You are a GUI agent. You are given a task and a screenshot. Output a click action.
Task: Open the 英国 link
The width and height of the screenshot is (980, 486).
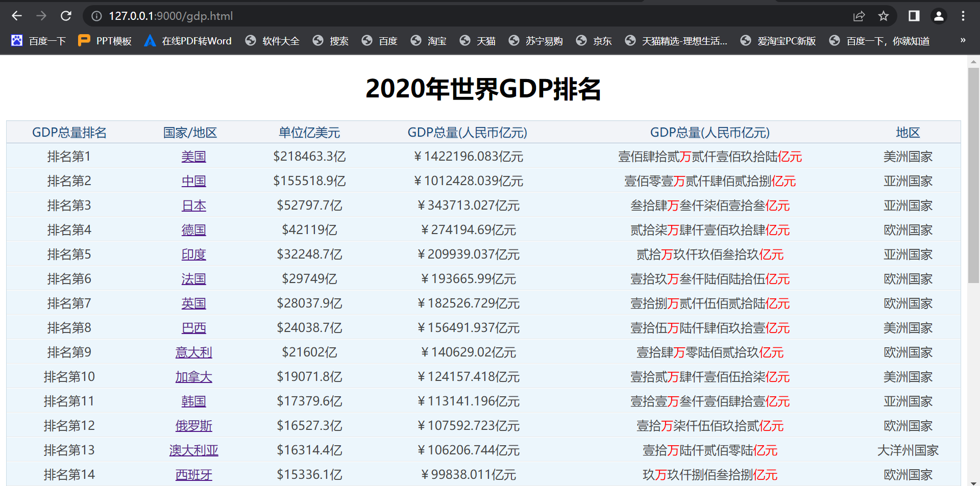(194, 303)
